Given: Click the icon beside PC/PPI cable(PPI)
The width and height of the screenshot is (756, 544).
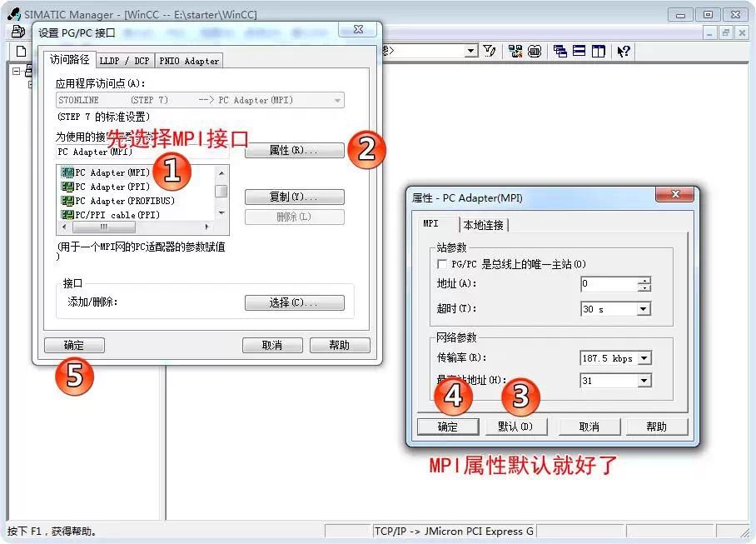Looking at the screenshot, I should (67, 215).
